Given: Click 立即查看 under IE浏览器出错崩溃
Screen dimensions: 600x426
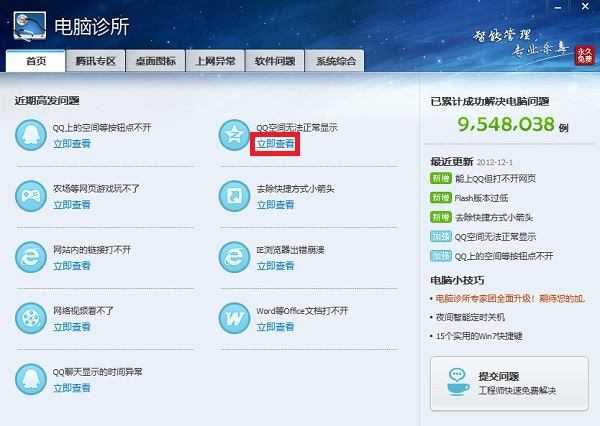Looking at the screenshot, I should 275,266.
